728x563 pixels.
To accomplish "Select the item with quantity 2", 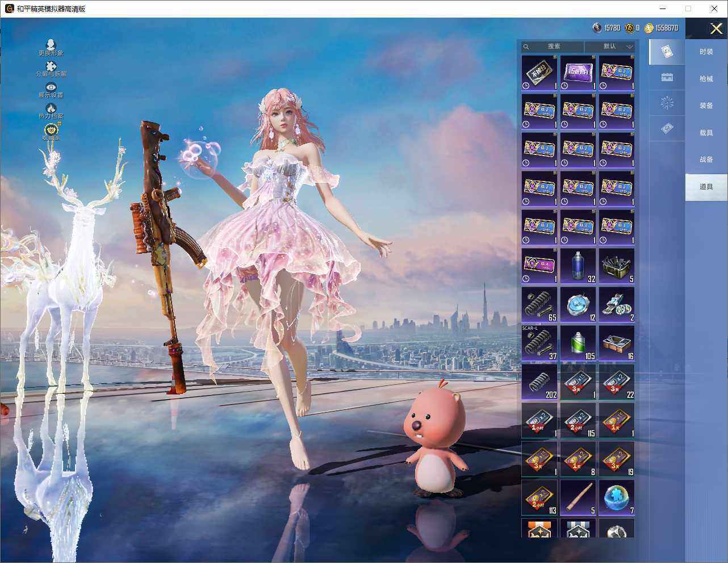I will (x=617, y=305).
